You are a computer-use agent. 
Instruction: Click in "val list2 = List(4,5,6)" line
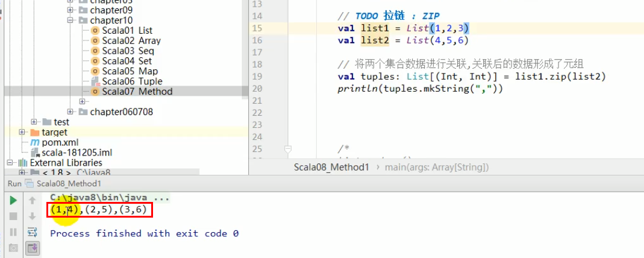[403, 40]
